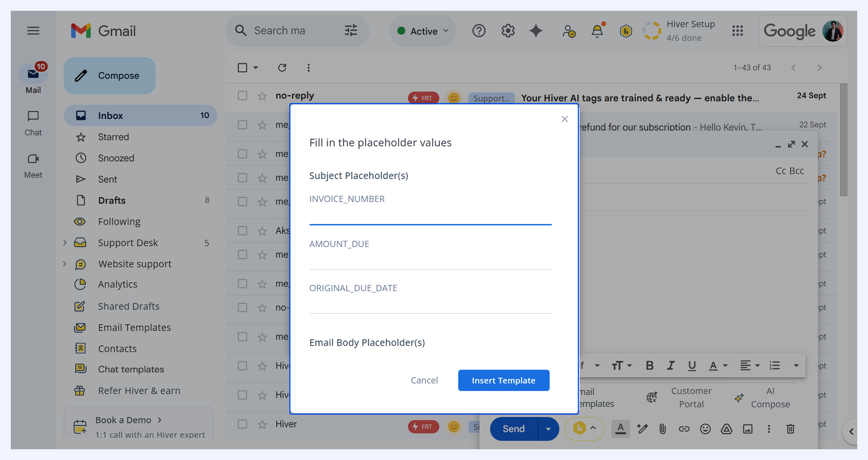Expand more formatting options arrow
This screenshot has height=460, width=868.
click(796, 365)
